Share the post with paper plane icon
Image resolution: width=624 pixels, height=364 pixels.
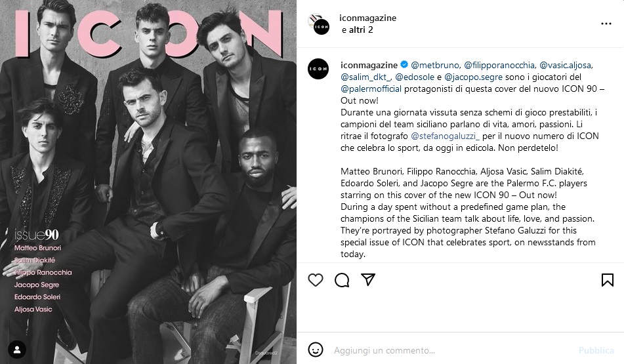(368, 280)
